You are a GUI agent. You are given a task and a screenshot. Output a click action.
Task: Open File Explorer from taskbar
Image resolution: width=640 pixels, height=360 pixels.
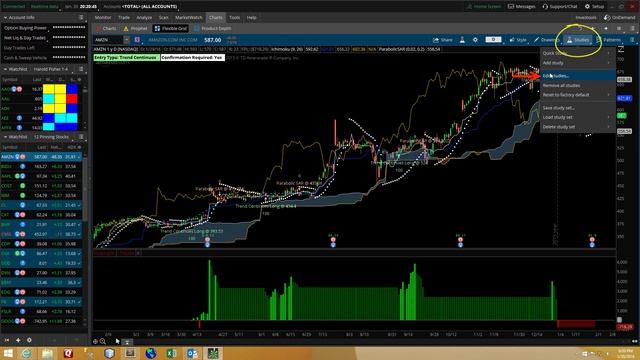pyautogui.click(x=47, y=353)
